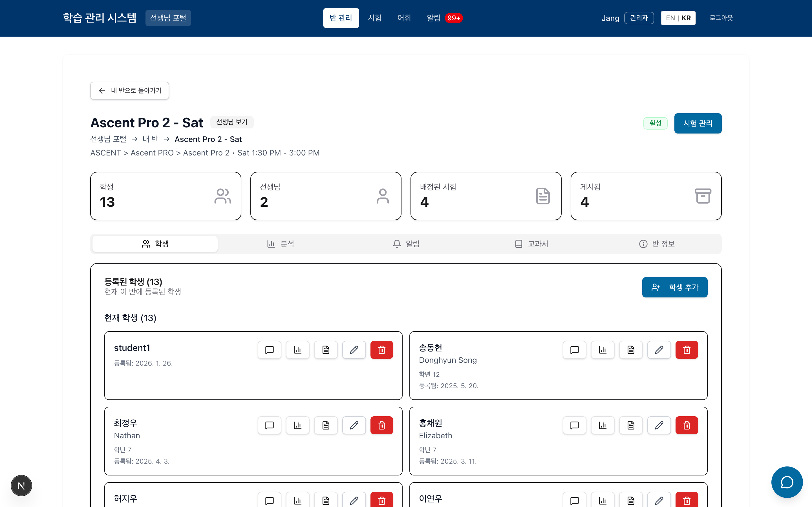View analytics chart icon for 송동현

(x=602, y=350)
